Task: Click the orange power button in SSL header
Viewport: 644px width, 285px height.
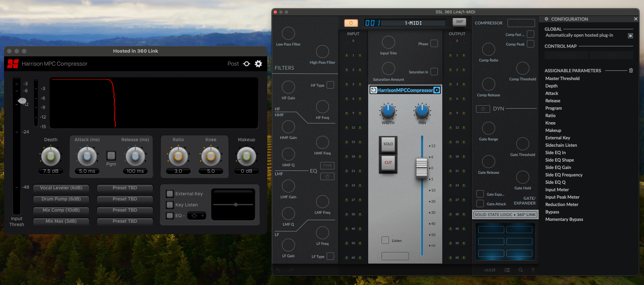Action: click(351, 23)
